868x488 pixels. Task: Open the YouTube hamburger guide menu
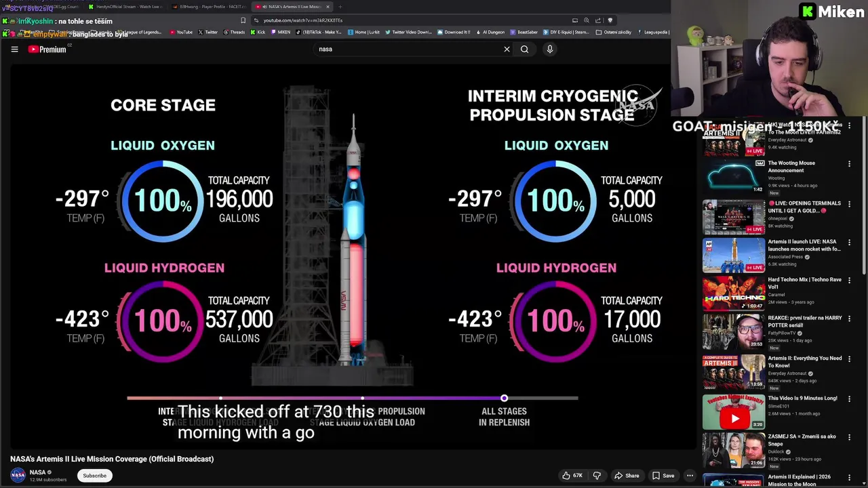pos(14,49)
